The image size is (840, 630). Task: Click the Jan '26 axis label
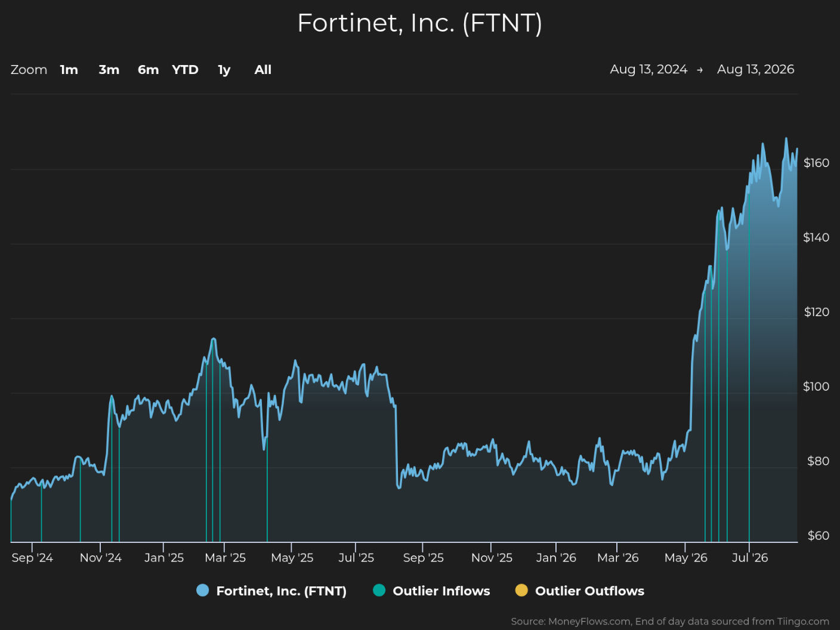point(556,558)
